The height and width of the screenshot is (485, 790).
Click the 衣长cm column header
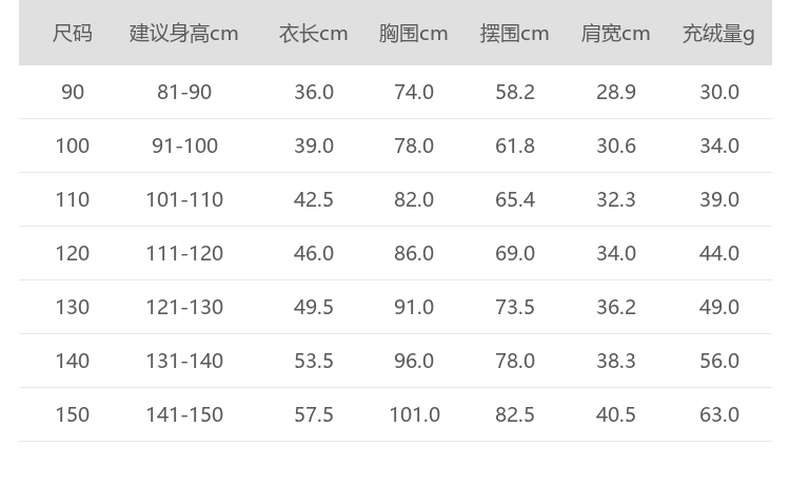(x=313, y=33)
